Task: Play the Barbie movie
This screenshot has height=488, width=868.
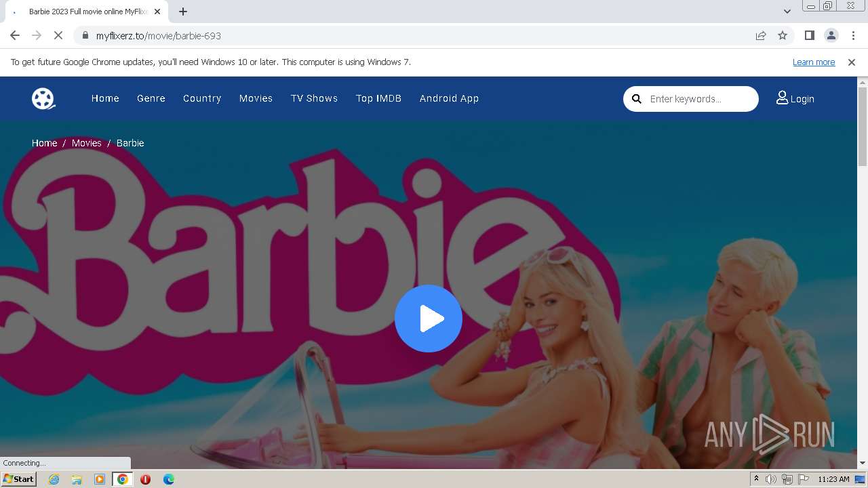Action: 429,319
